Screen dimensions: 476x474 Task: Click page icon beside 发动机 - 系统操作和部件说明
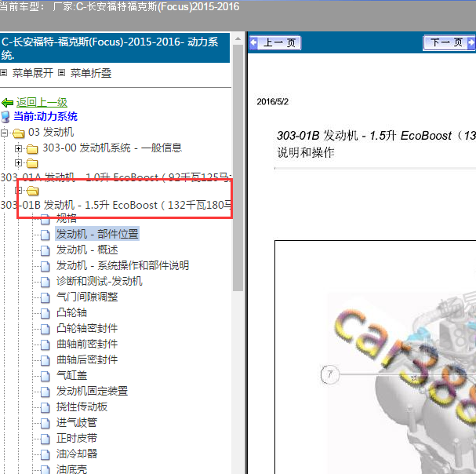point(45,266)
